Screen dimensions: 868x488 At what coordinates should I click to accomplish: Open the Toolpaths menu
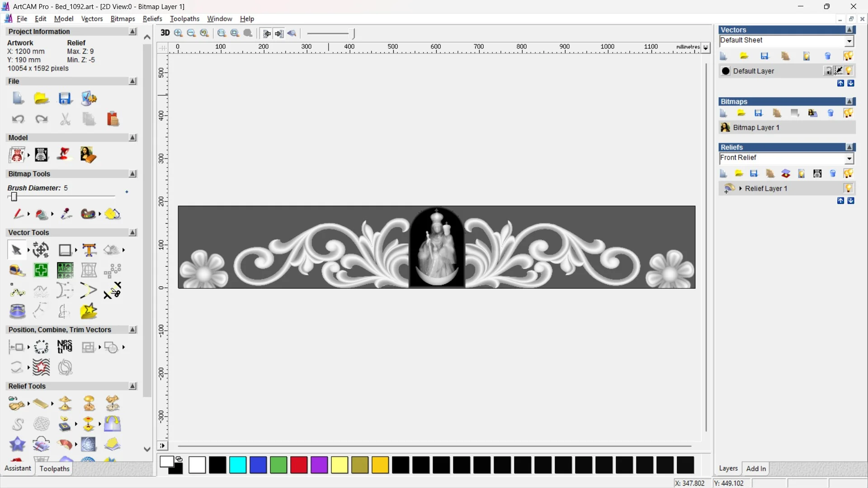pyautogui.click(x=184, y=19)
